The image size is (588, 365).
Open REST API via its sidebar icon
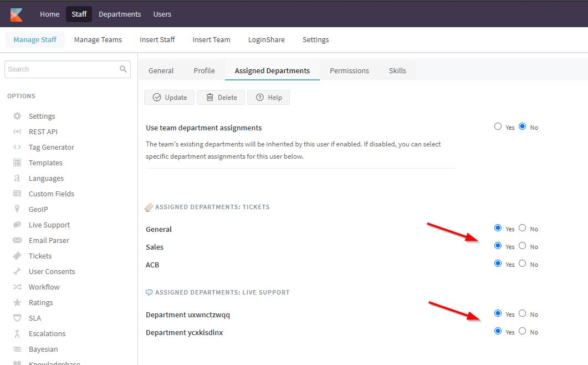point(17,132)
